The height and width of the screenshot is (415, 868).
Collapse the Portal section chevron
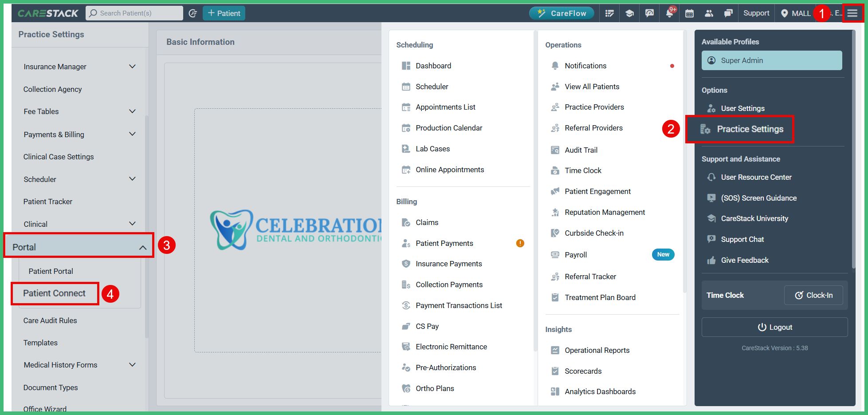tap(142, 247)
